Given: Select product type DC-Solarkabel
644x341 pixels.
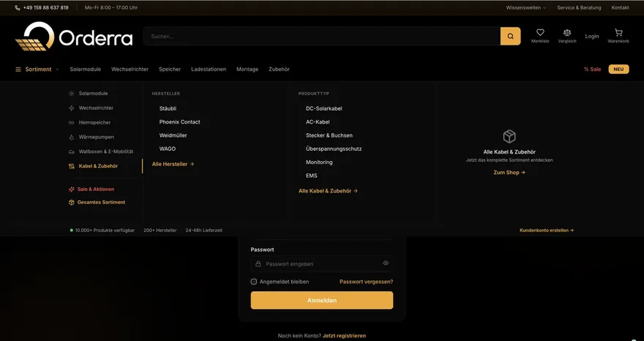Looking at the screenshot, I should coord(323,108).
